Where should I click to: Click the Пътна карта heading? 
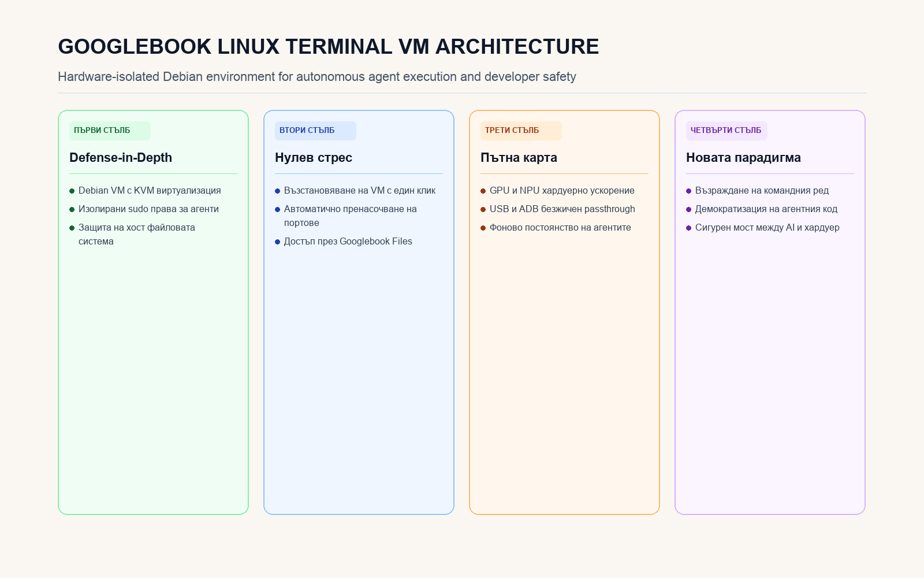coord(519,158)
